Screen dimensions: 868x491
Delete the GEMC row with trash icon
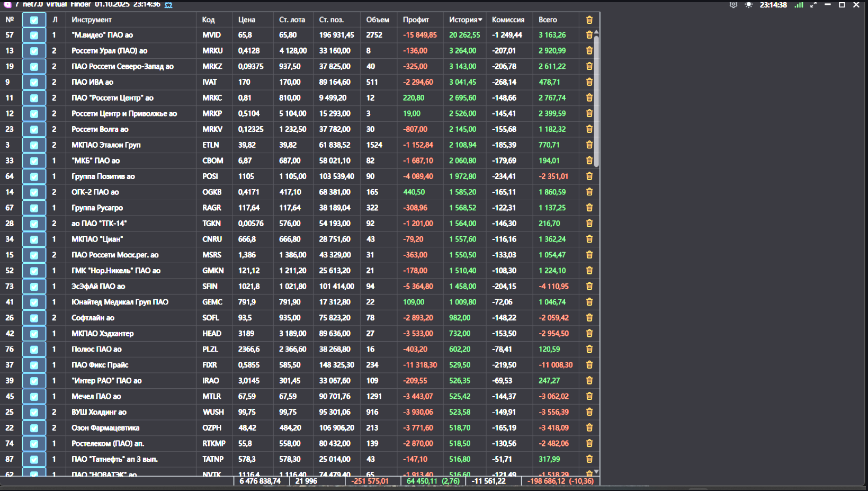coord(589,302)
